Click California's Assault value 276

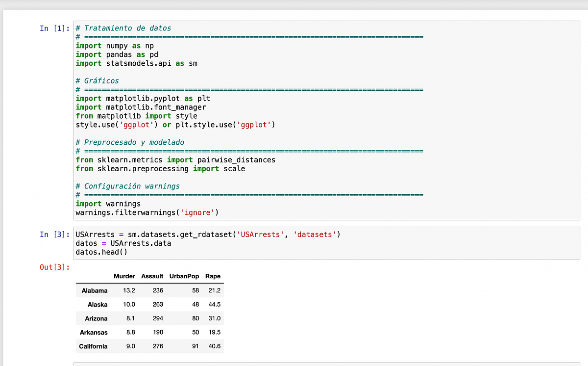click(x=158, y=346)
